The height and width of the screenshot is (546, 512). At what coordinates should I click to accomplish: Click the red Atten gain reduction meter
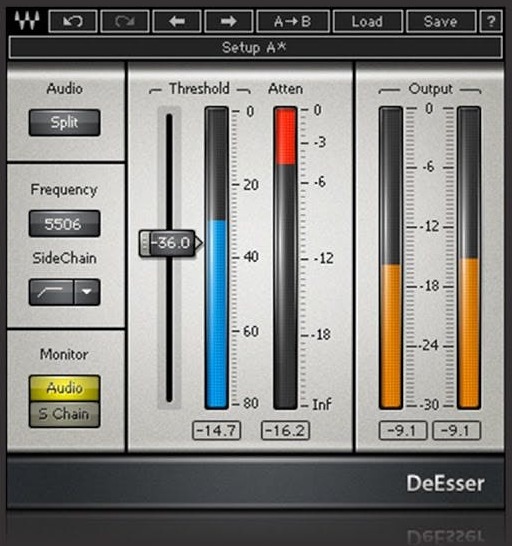[286, 258]
